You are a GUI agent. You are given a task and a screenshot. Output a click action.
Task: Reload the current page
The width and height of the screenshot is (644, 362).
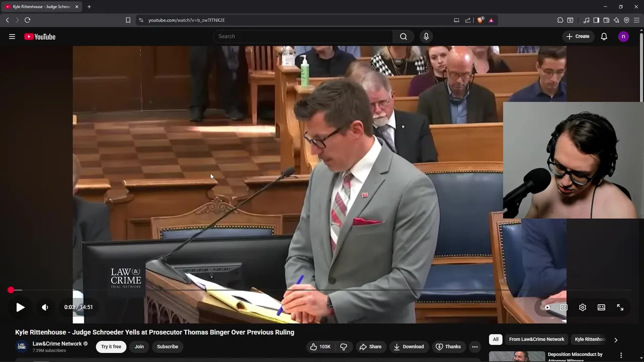click(27, 20)
